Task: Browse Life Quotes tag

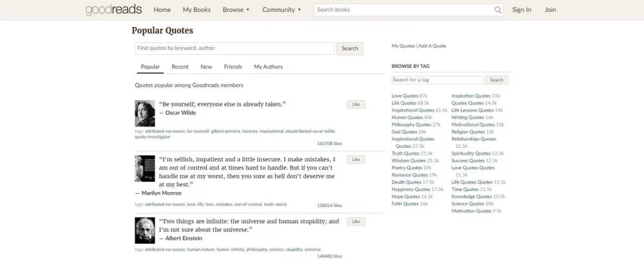Action: pyautogui.click(x=404, y=103)
